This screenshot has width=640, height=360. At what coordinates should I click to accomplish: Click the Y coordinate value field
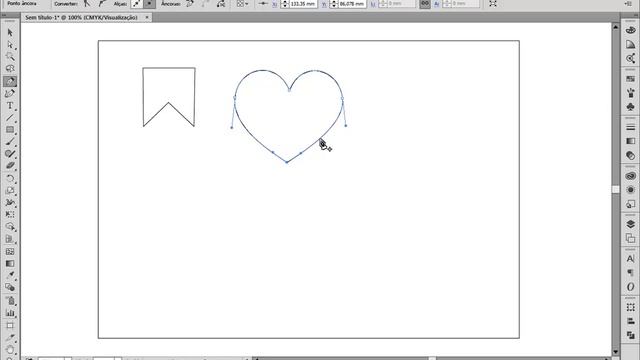click(x=352, y=4)
